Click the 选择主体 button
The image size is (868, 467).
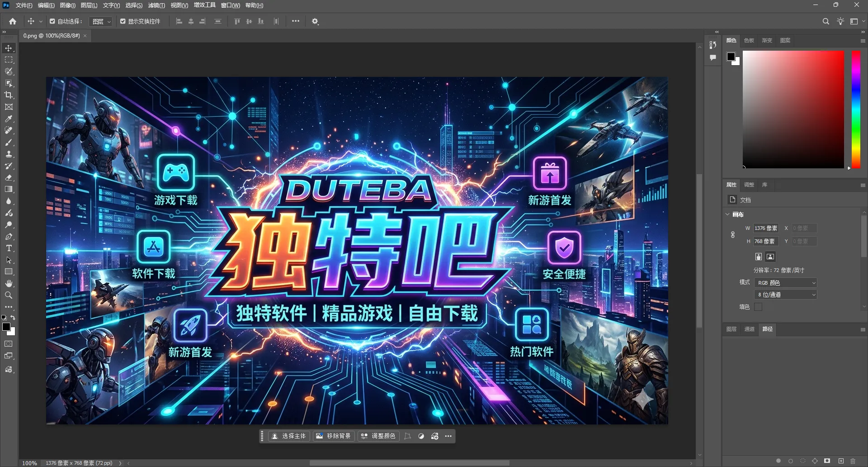(x=289, y=436)
